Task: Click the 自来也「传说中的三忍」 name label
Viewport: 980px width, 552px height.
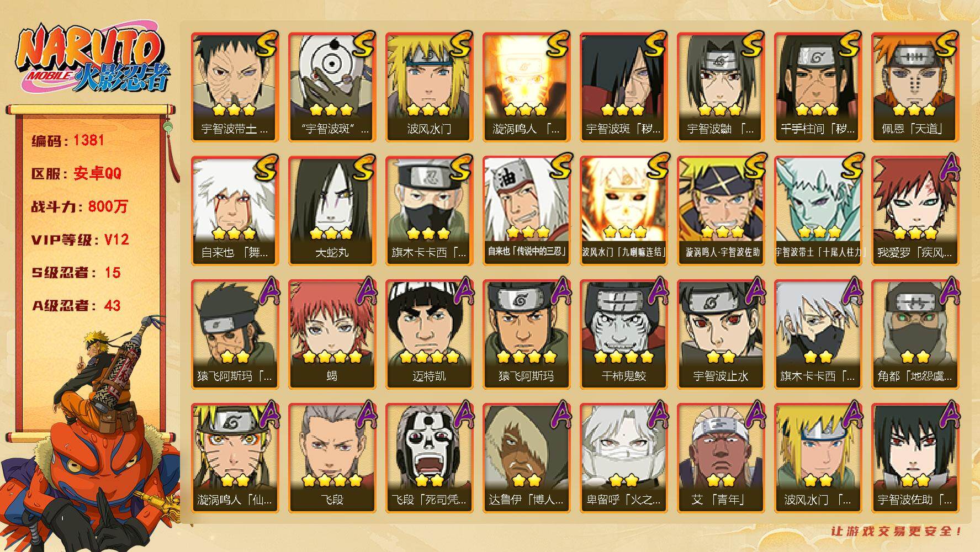Action: click(526, 252)
